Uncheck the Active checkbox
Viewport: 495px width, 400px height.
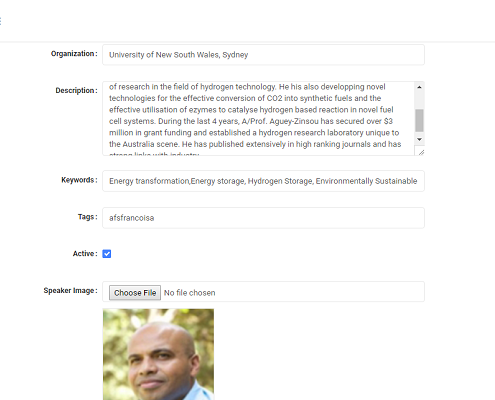[107, 254]
